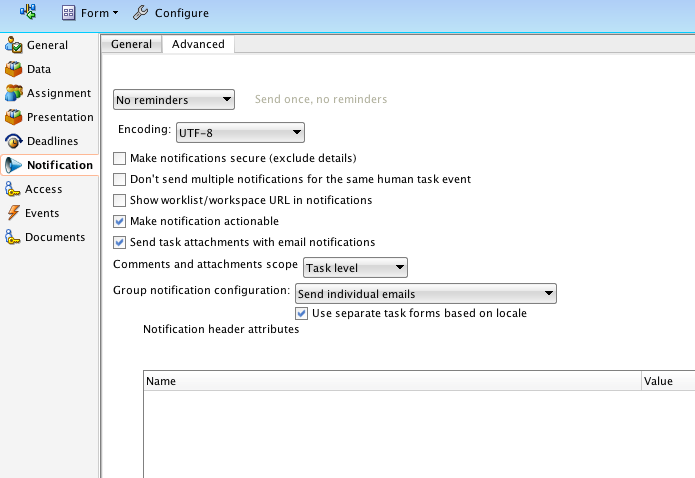Uncheck Make notification actionable
Screen dimensions: 695x478
(x=120, y=221)
